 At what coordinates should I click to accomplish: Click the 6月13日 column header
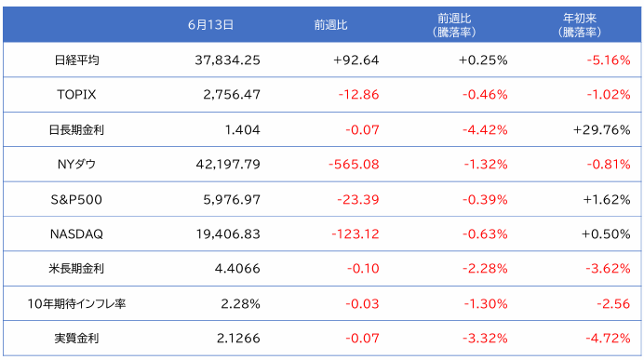(210, 25)
